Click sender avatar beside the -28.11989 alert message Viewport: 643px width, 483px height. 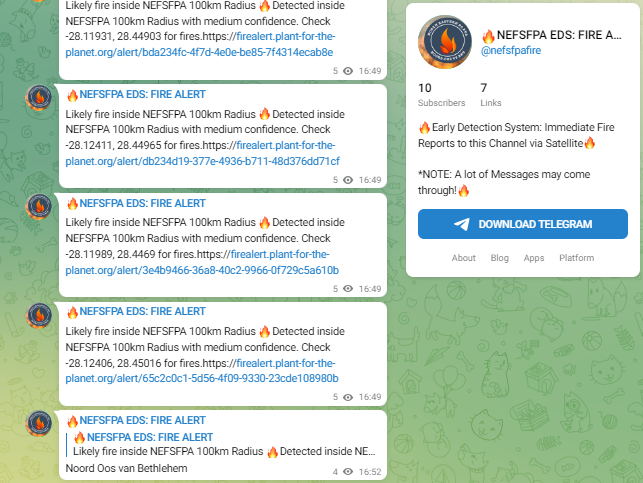[39, 207]
